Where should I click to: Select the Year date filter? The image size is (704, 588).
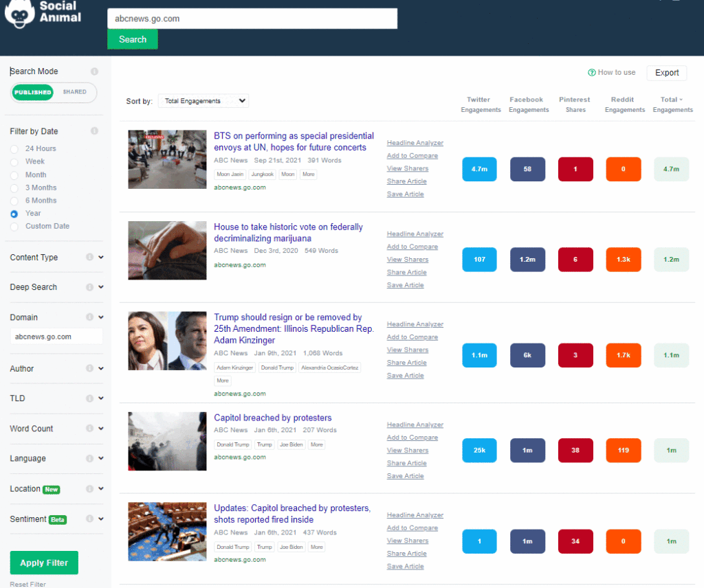tap(14, 214)
